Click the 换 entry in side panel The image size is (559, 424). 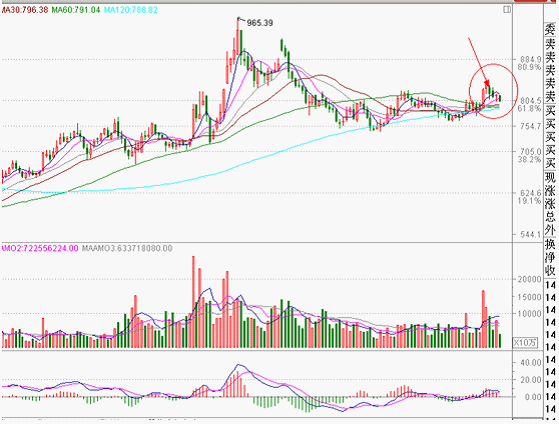pos(550,244)
